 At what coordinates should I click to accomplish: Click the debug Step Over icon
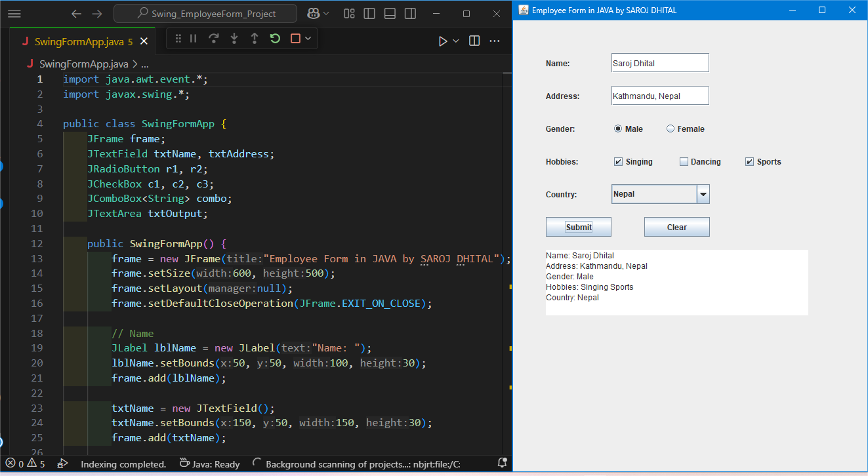click(x=213, y=39)
